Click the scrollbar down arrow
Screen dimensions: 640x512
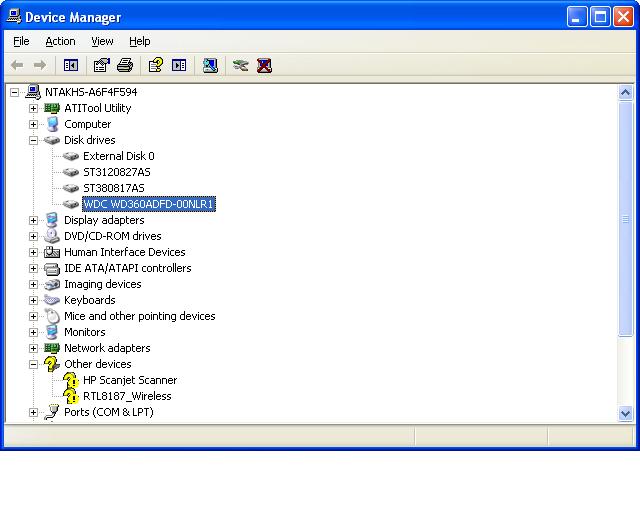coord(625,413)
